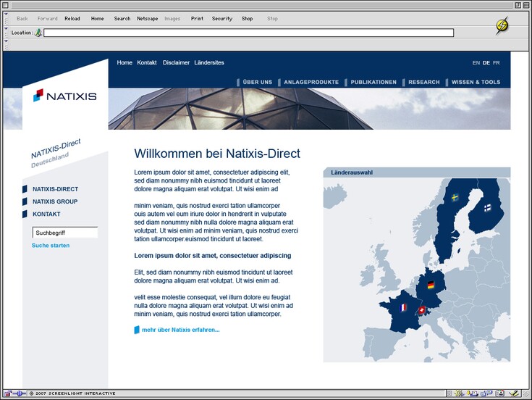Viewport: 532px width, 400px height.
Task: Click the browser Home toolbar button
Action: 98,19
